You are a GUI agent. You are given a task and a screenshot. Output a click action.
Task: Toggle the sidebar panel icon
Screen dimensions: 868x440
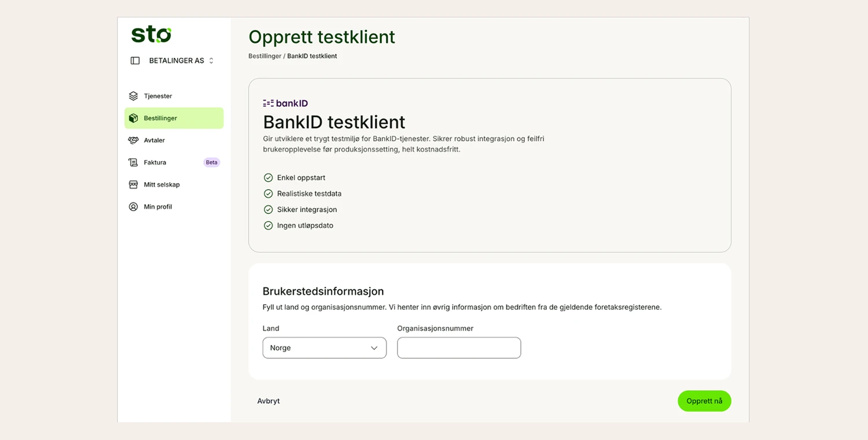point(135,61)
